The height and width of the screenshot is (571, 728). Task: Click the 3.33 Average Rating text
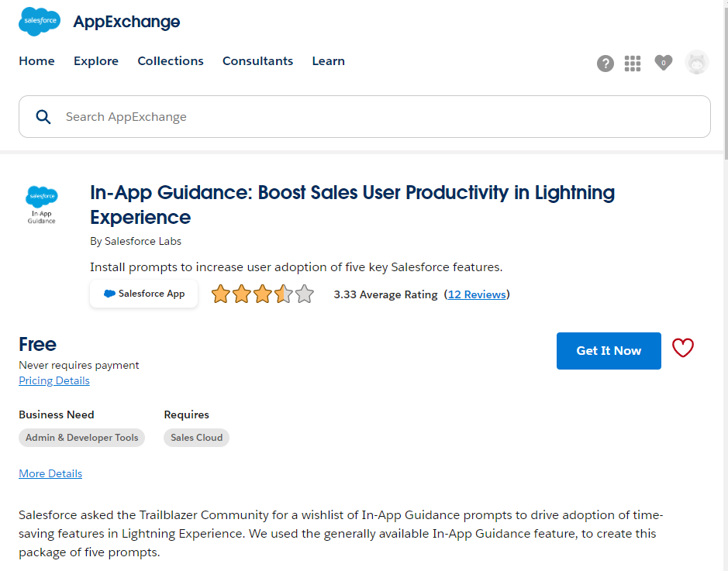385,294
